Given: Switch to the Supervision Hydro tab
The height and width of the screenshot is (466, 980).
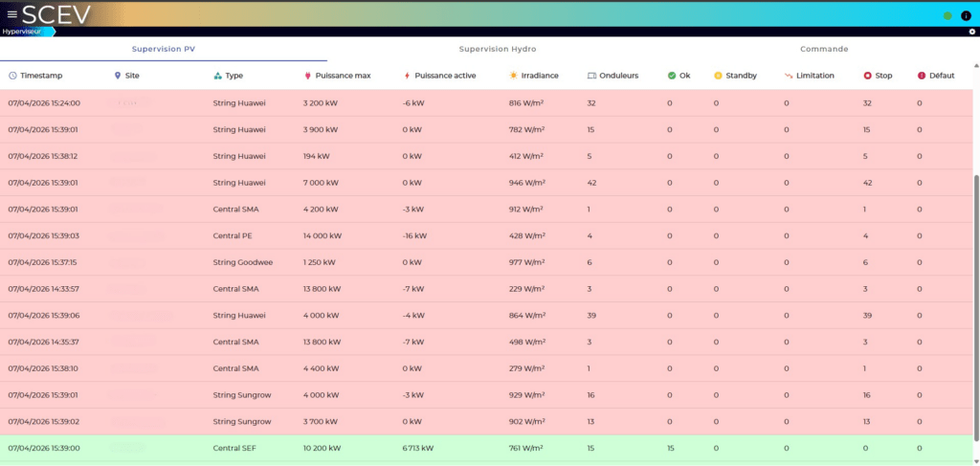Looking at the screenshot, I should click(x=497, y=49).
